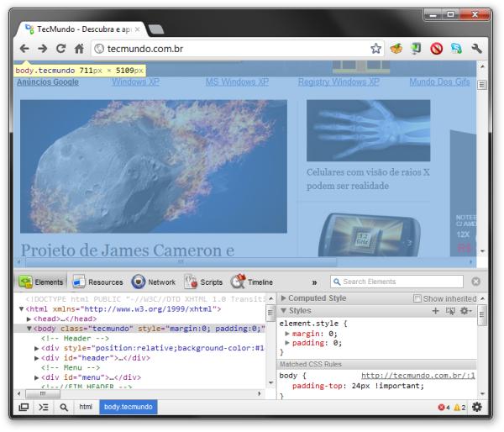
Task: Collapse the Styles section
Action: click(x=284, y=311)
